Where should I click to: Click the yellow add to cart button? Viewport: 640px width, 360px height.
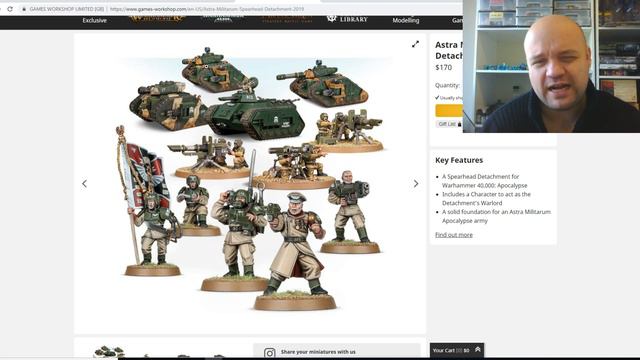point(449,110)
